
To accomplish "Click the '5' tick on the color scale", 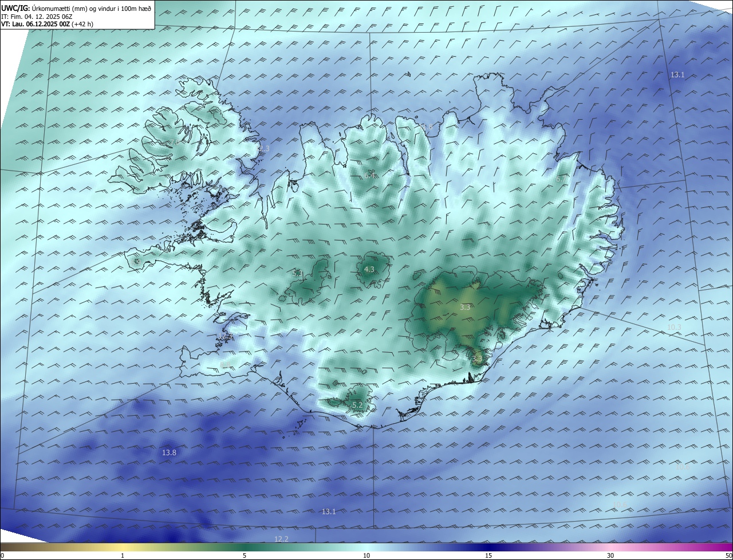I will (245, 555).
